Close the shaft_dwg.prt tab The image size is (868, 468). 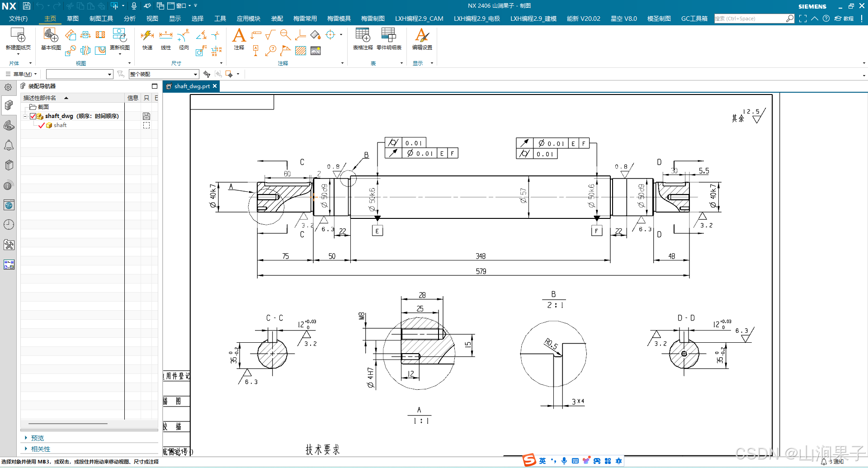coord(215,86)
